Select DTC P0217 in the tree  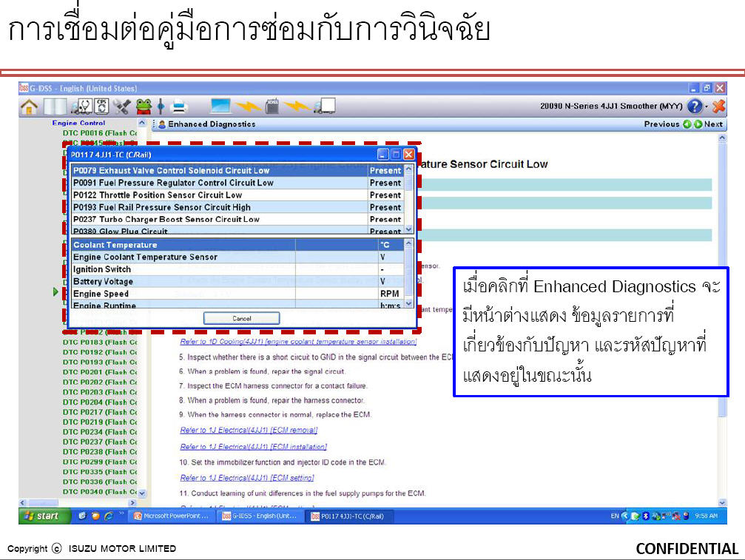100,412
